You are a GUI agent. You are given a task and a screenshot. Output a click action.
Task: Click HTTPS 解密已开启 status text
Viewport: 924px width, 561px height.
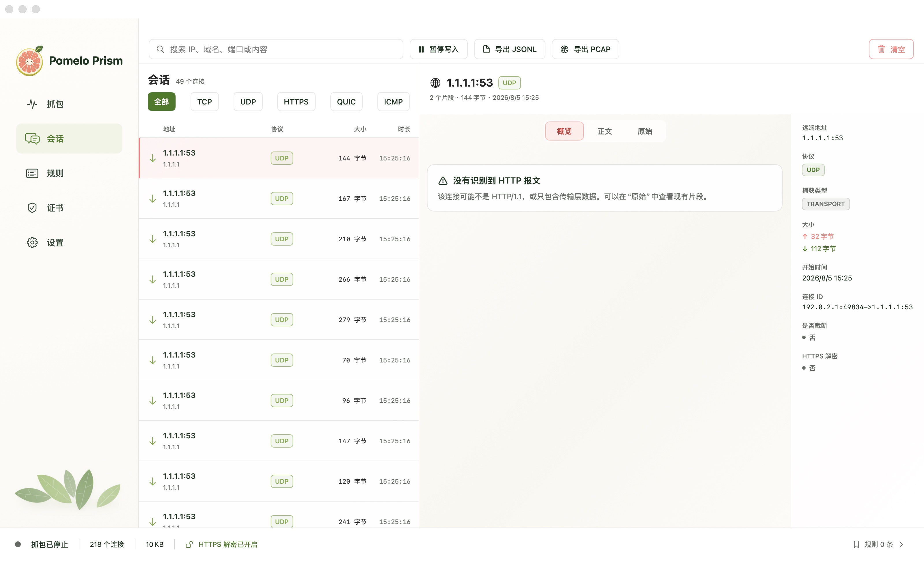(x=228, y=544)
